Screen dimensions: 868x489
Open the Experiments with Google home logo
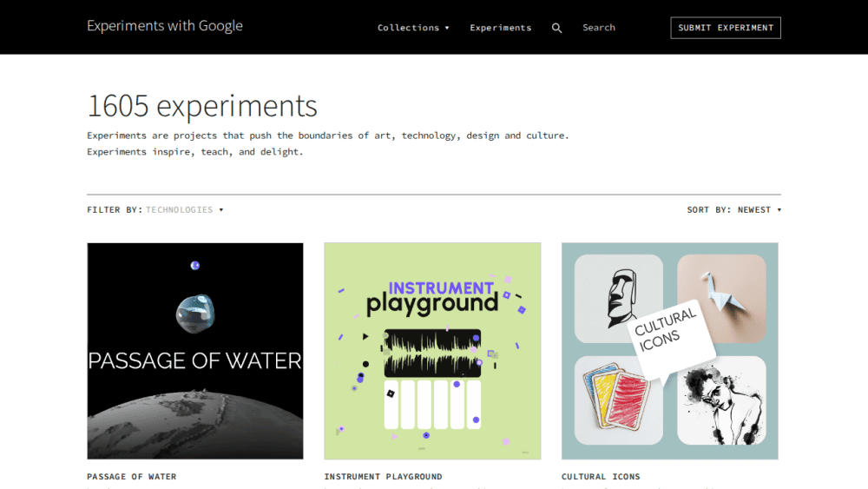164,26
